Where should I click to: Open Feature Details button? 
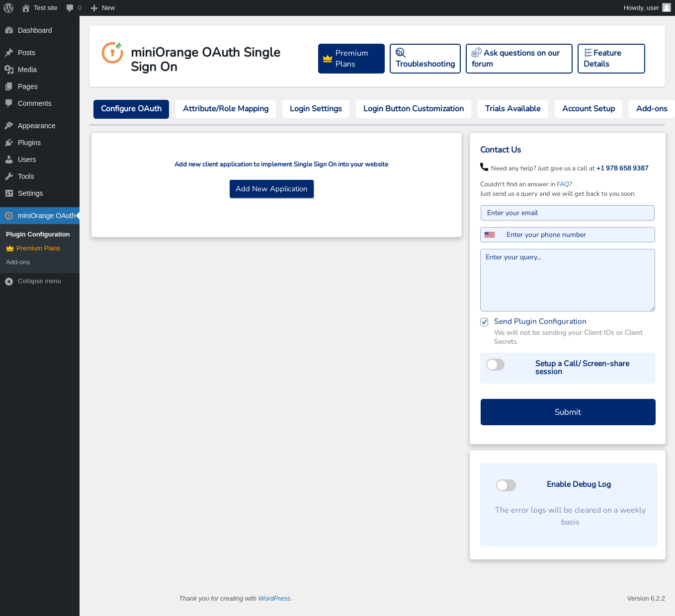click(x=611, y=59)
